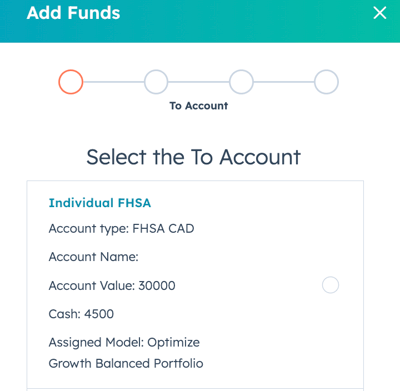This screenshot has width=400, height=391.
Task: Jump to the second step circle
Action: (x=156, y=82)
